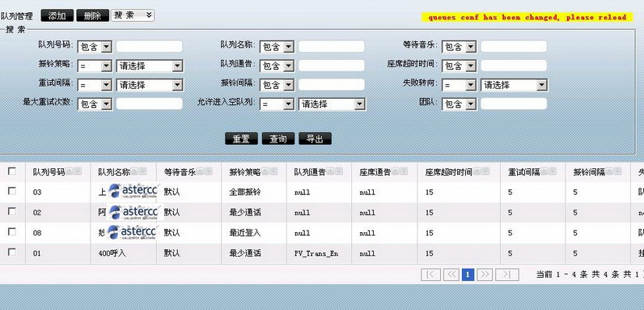Screen dimensions: 644x310
Task: Open 振铃策略 operator (=) dropdown
Action: [x=95, y=66]
